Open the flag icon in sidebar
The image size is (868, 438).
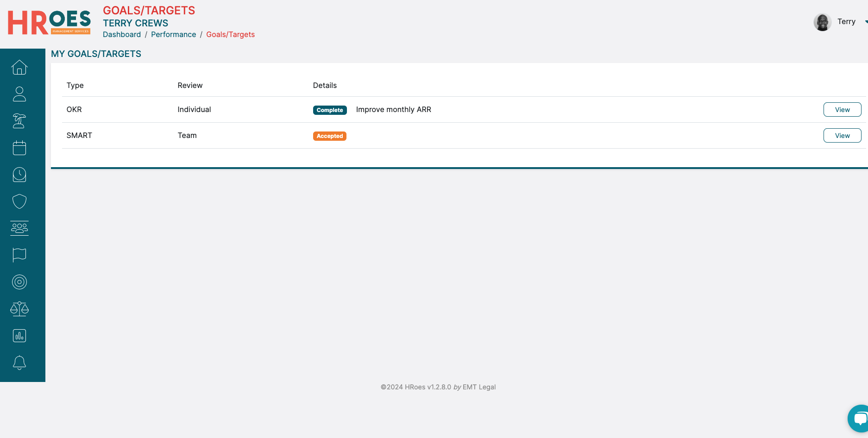point(19,255)
